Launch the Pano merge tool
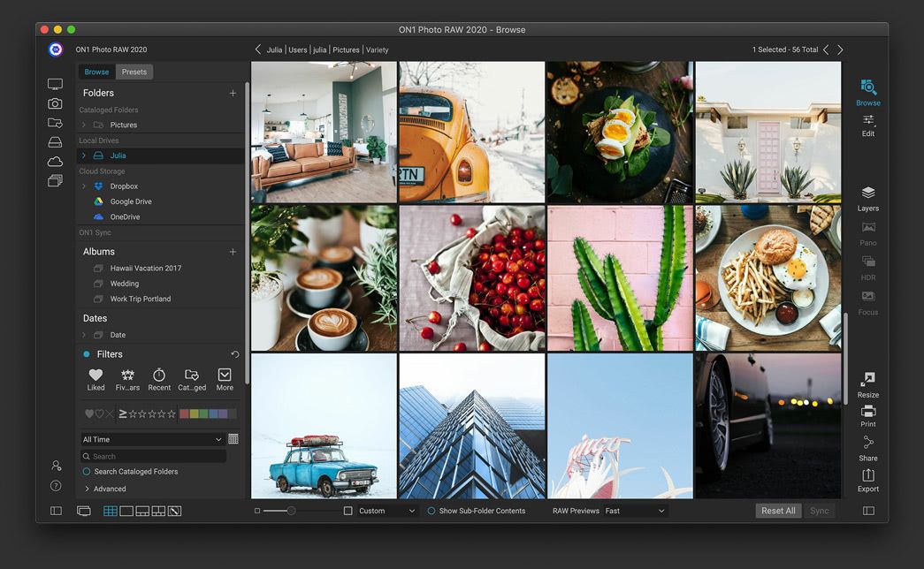The height and width of the screenshot is (569, 924). point(868,233)
